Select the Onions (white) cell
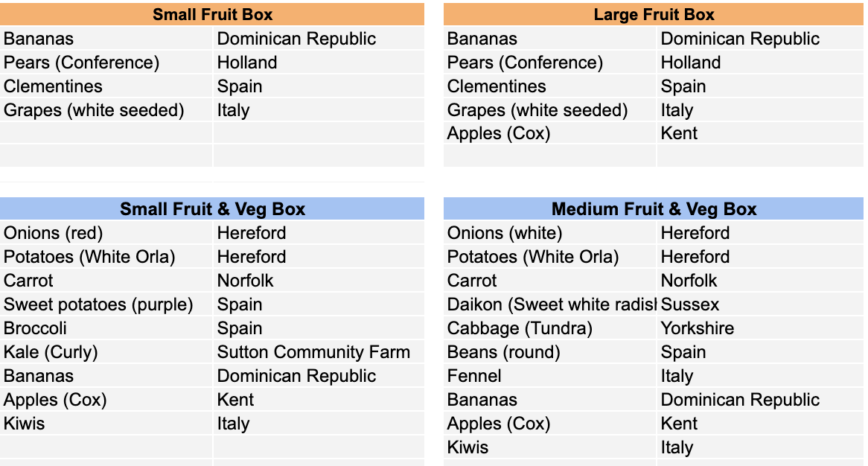The image size is (868, 466). (549, 233)
